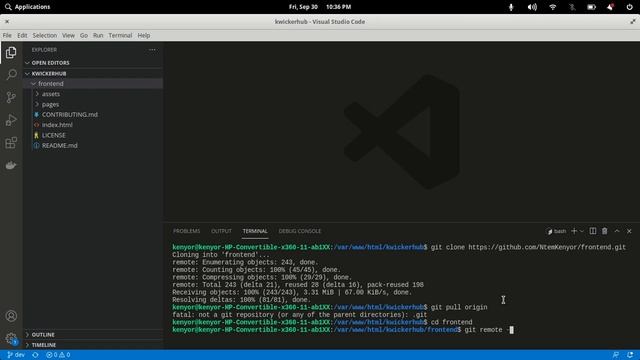Open index.html file
Image resolution: width=640 pixels, height=360 pixels.
93,125
